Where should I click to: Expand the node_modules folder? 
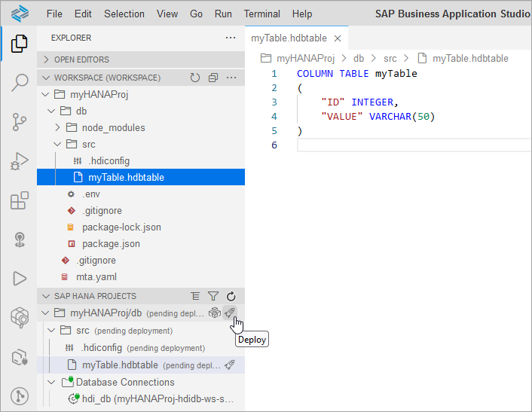click(57, 127)
